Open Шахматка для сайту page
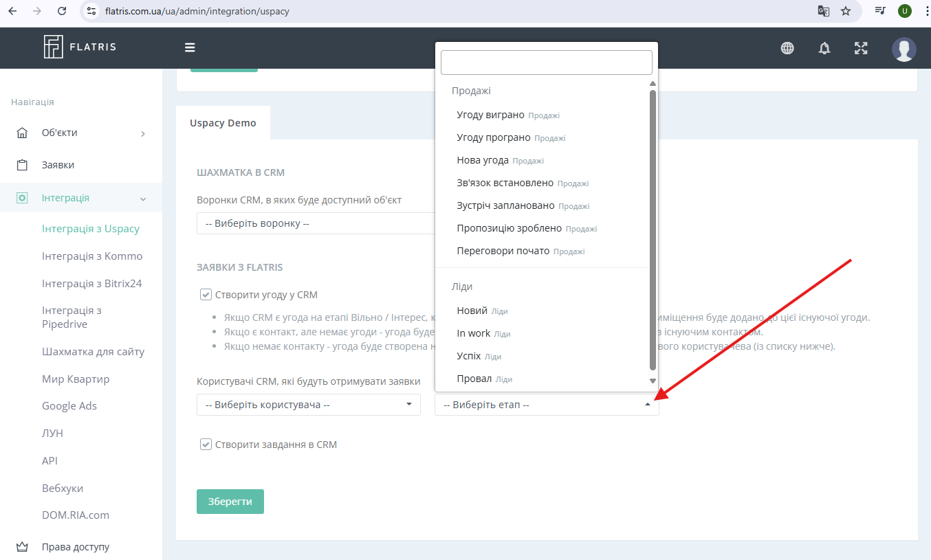The image size is (931, 560). click(94, 352)
